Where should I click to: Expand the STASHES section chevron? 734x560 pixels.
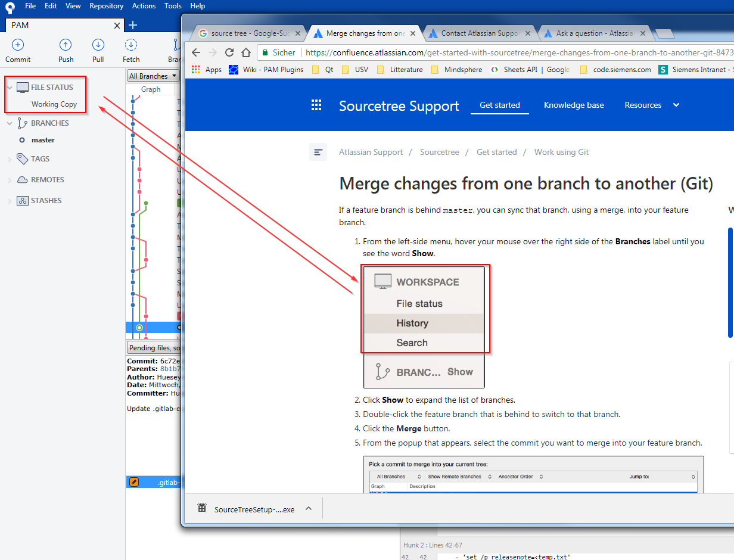[10, 201]
